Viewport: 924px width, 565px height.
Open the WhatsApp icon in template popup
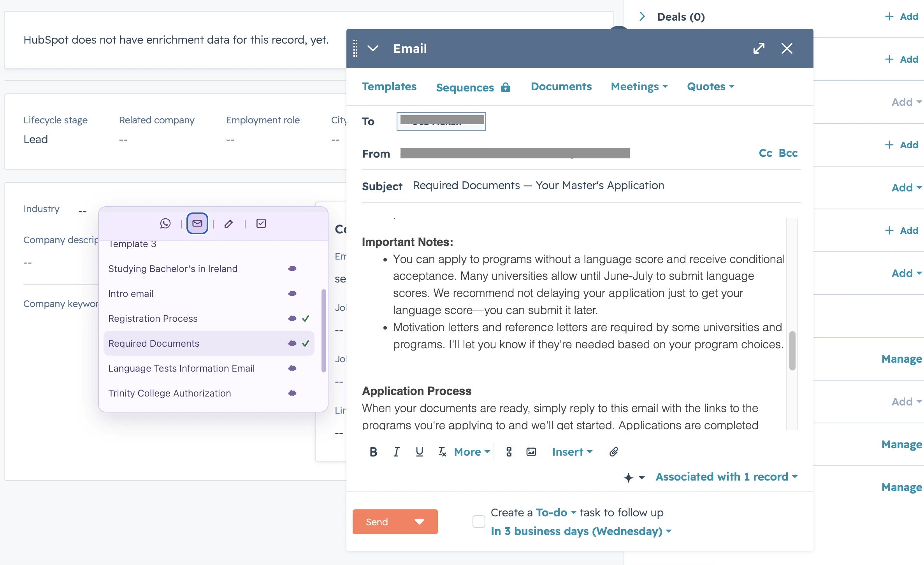coord(165,223)
